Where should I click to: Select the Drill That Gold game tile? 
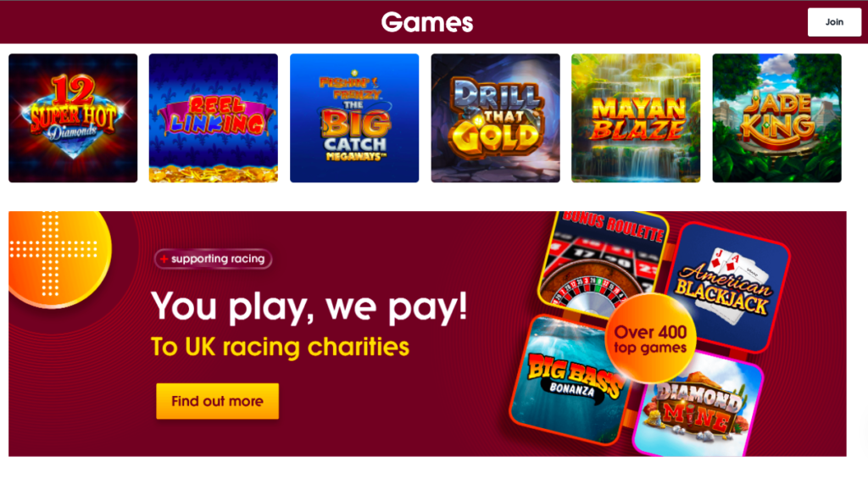(495, 118)
